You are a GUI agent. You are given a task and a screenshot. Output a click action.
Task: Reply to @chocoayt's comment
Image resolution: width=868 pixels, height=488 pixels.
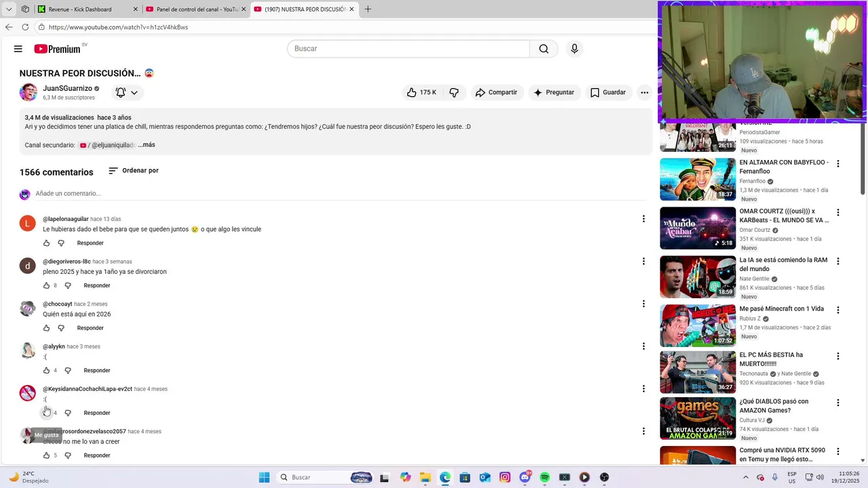point(90,328)
